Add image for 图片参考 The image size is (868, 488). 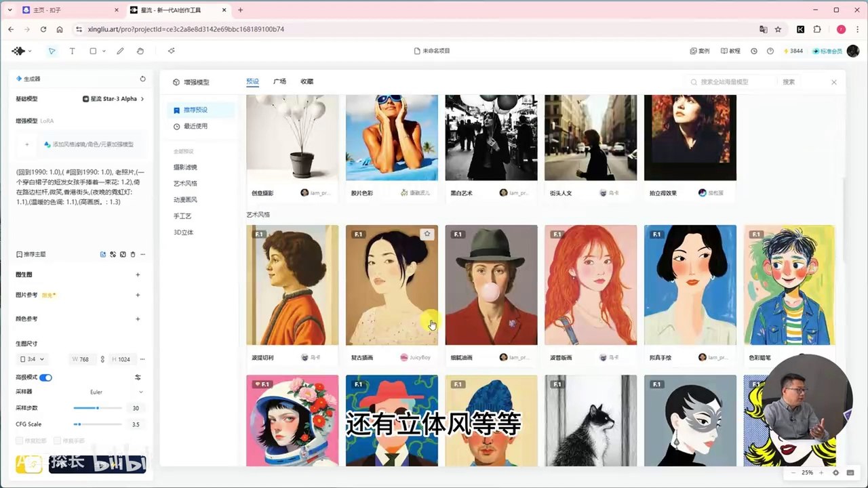(x=138, y=295)
